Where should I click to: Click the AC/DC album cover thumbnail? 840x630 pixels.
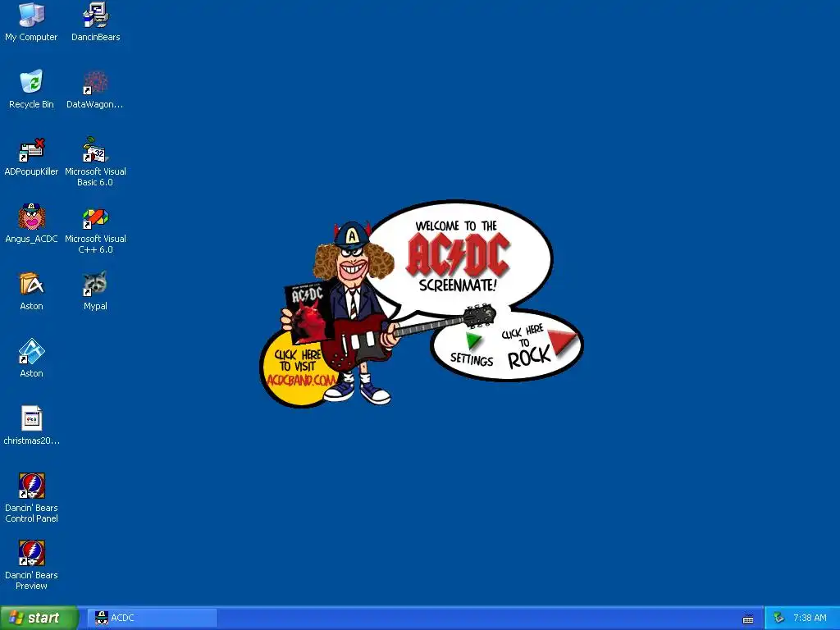point(308,313)
